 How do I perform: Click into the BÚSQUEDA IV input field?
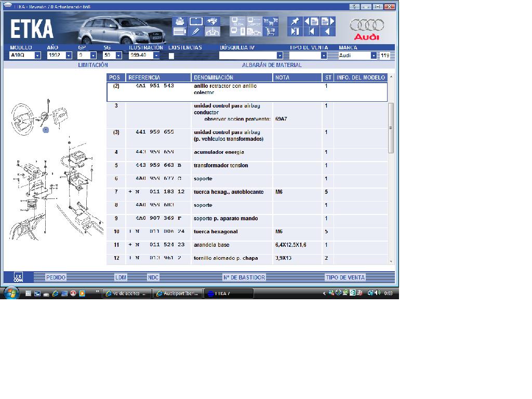click(248, 55)
